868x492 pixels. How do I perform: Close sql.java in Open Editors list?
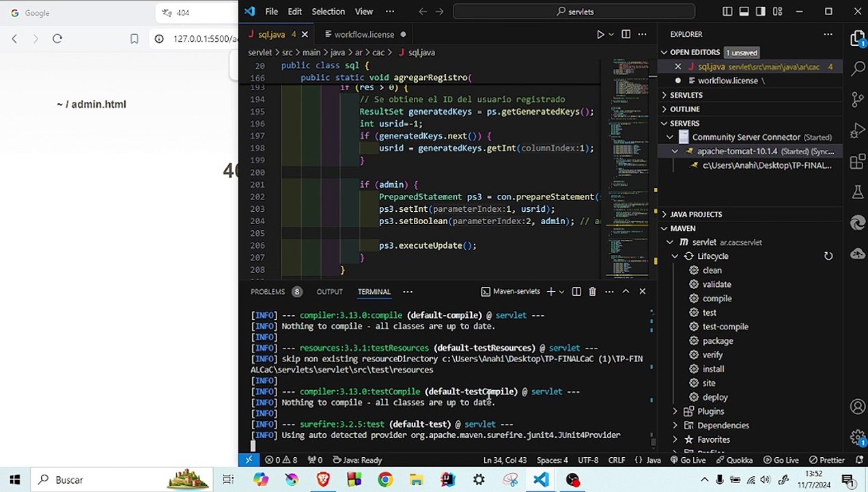point(677,66)
